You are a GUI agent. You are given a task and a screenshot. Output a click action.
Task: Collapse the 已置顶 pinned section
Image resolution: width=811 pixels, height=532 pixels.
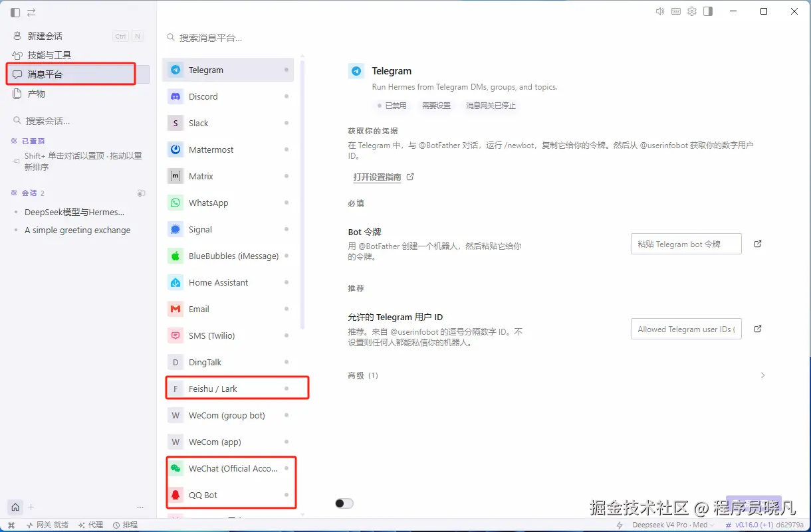point(28,141)
